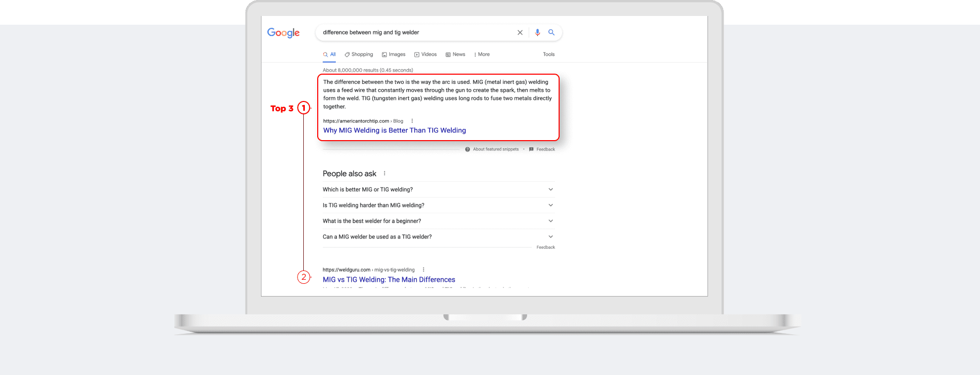Click the 'About 8,000,000 results' text
980x375 pixels.
(x=368, y=70)
